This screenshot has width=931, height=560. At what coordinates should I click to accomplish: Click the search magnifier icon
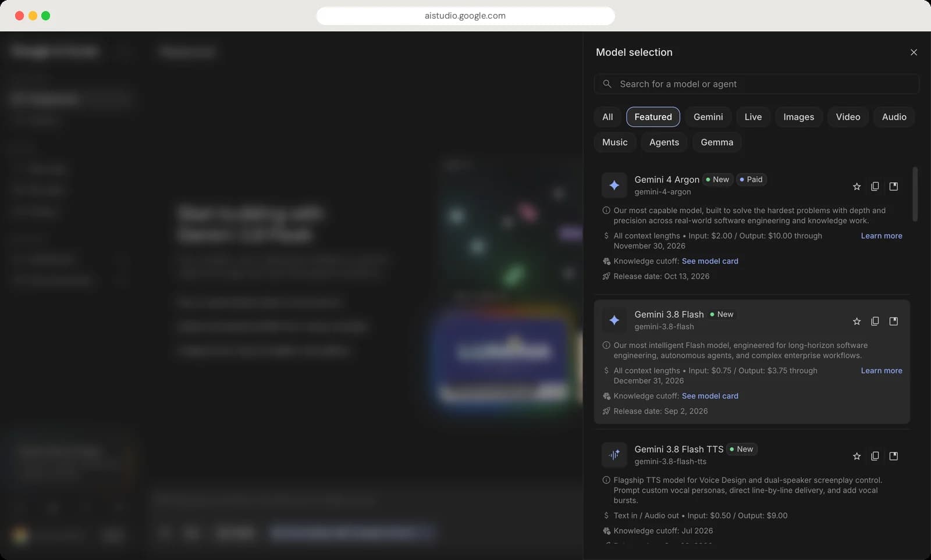click(607, 84)
